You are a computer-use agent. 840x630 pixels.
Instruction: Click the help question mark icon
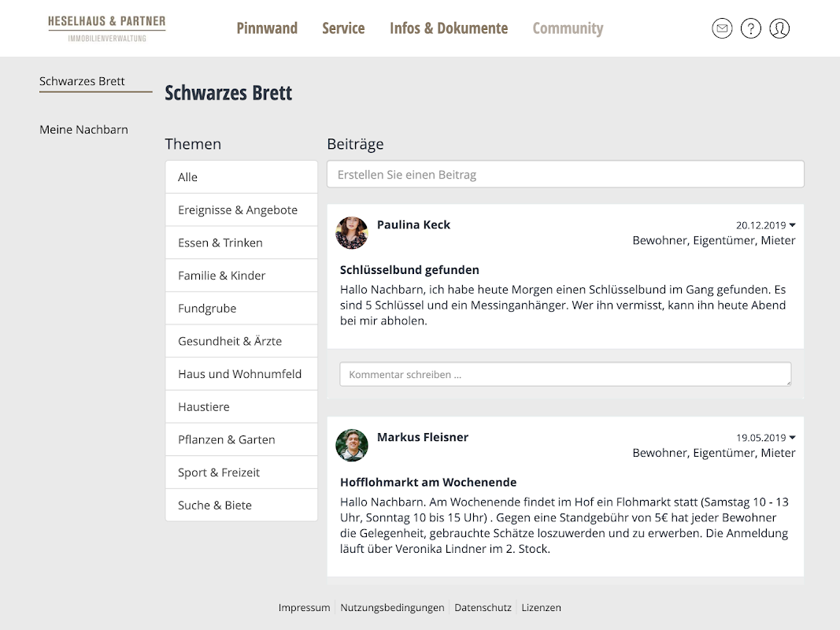[750, 28]
